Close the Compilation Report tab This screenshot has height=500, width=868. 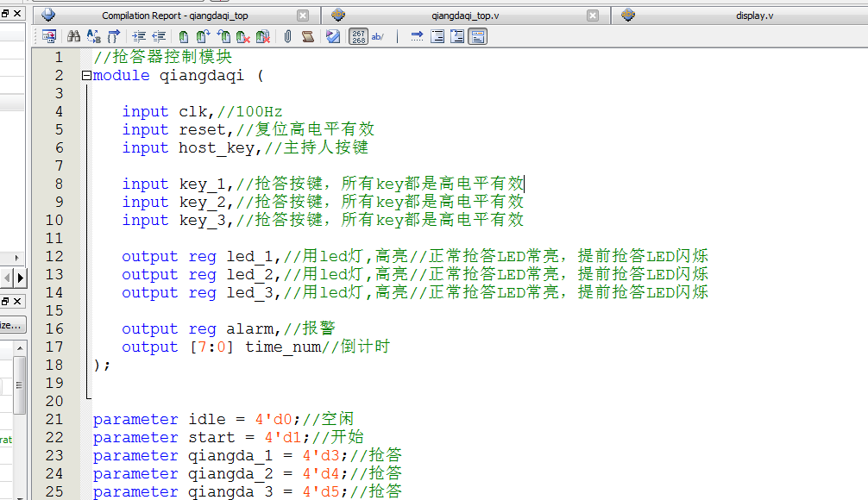[303, 16]
